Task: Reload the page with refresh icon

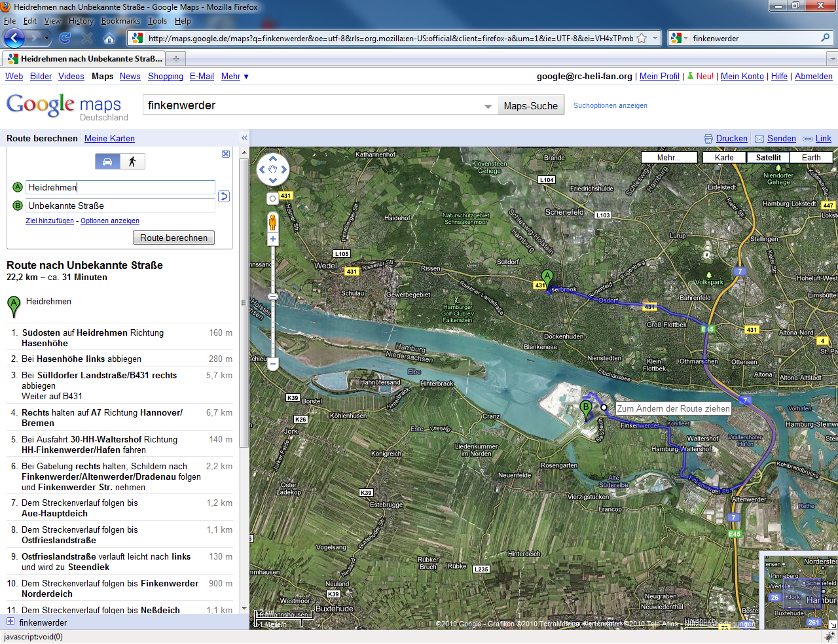Action: point(65,38)
